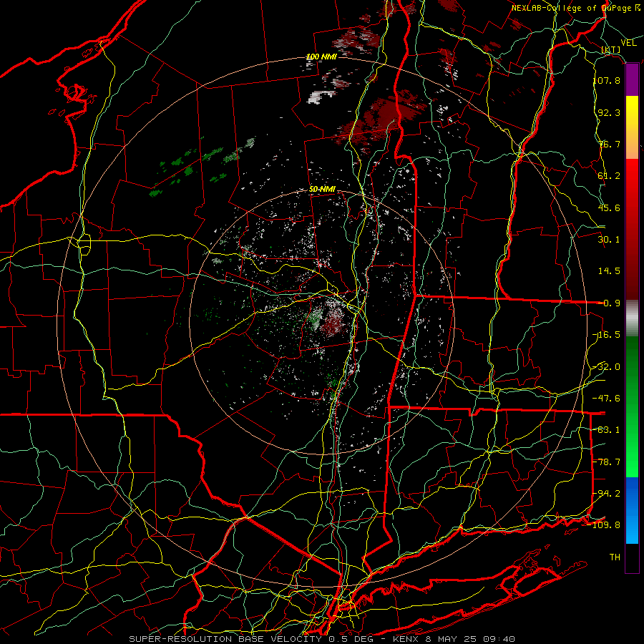
Task: Pick the blue segment of the velocity color bar
Action: pos(632,510)
